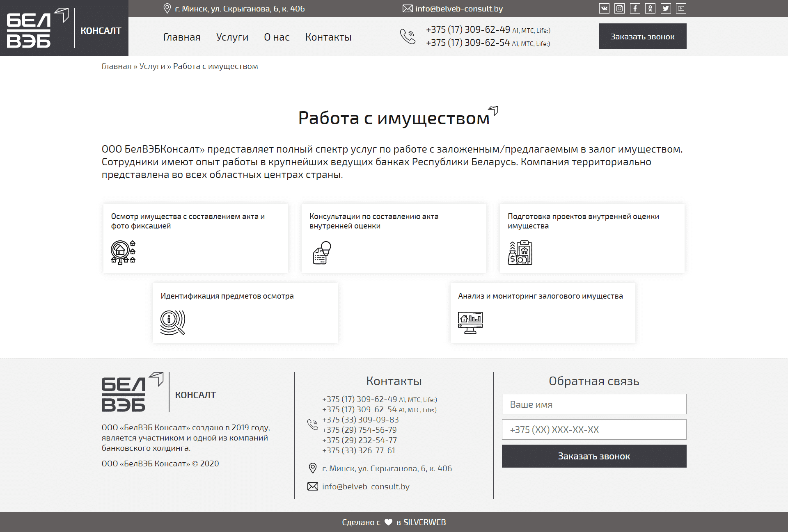Click footer number +375 (29) 232-54-77
Screen dimensions: 788x532
pos(360,440)
